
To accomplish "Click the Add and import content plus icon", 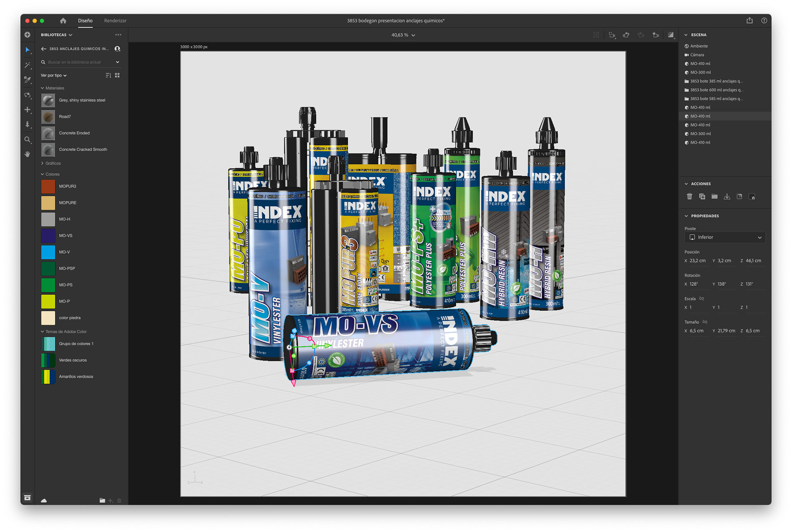I will click(28, 35).
